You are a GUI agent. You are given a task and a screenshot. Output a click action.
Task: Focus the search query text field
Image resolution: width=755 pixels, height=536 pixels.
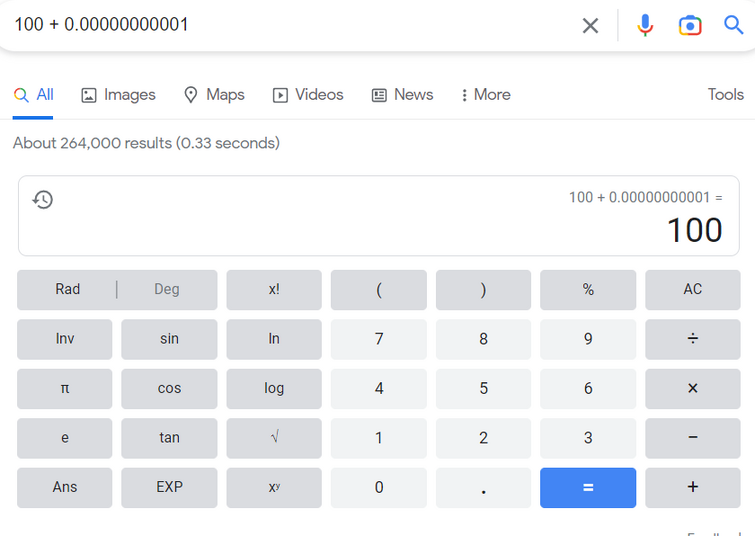click(289, 25)
